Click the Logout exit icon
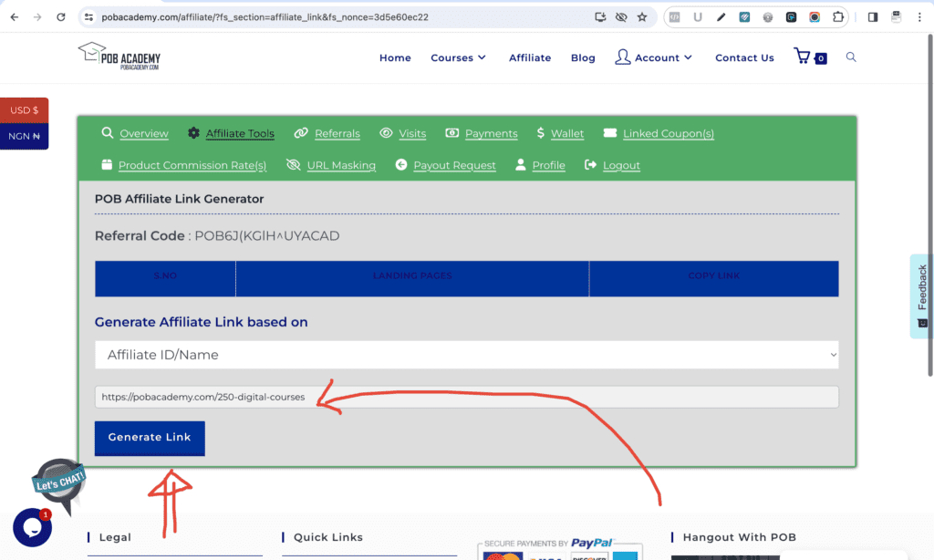The image size is (934, 560). coord(590,164)
